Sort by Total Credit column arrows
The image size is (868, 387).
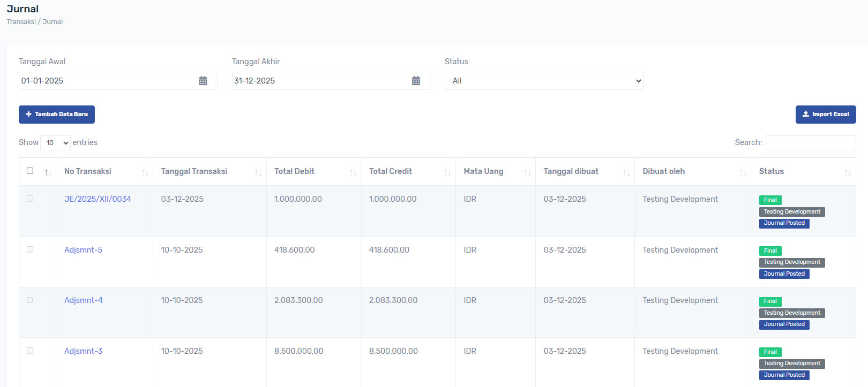click(447, 172)
